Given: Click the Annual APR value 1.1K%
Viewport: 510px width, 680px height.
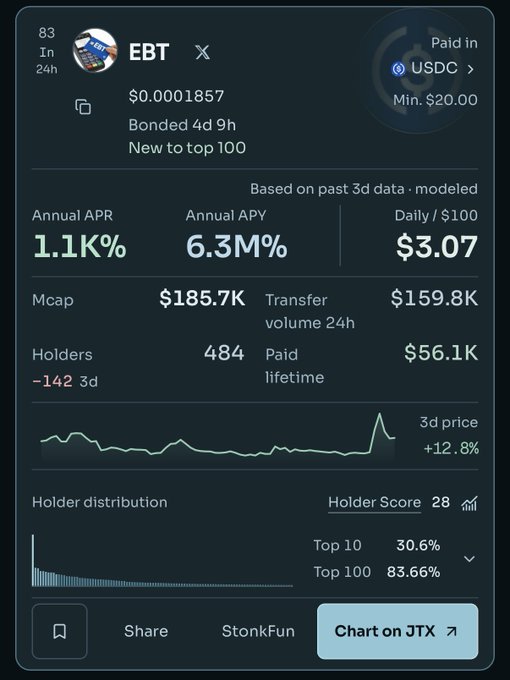Looking at the screenshot, I should tap(79, 246).
